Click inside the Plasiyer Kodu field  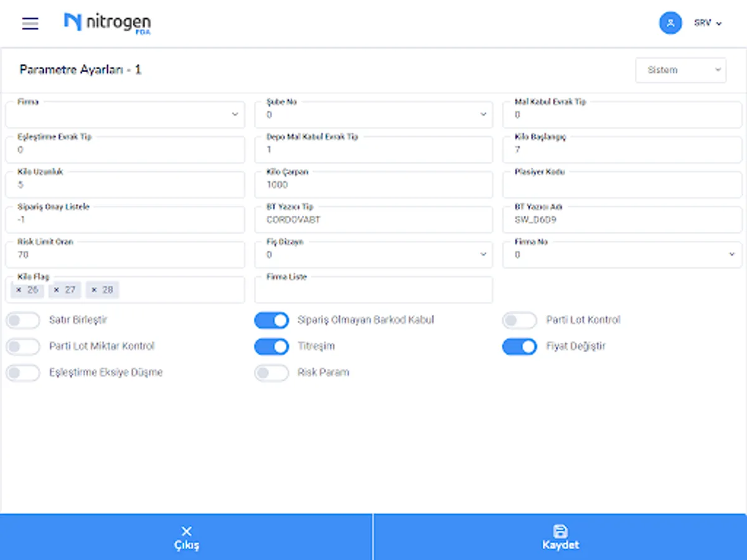coord(622,184)
